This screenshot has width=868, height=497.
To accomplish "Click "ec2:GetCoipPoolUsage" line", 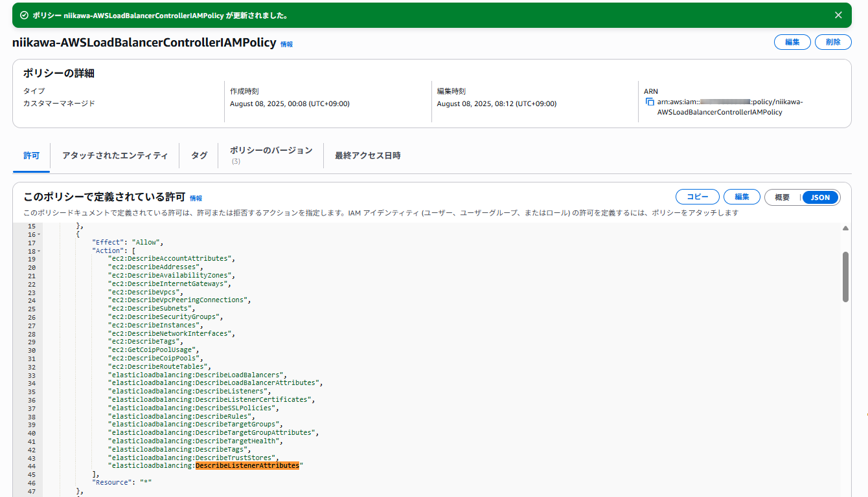I will (x=154, y=350).
